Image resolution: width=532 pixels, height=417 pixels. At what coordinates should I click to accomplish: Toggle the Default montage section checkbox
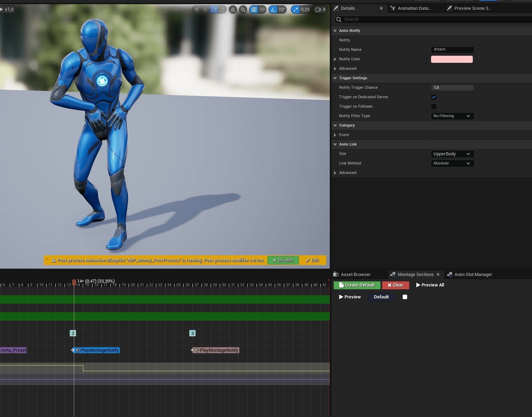point(405,297)
